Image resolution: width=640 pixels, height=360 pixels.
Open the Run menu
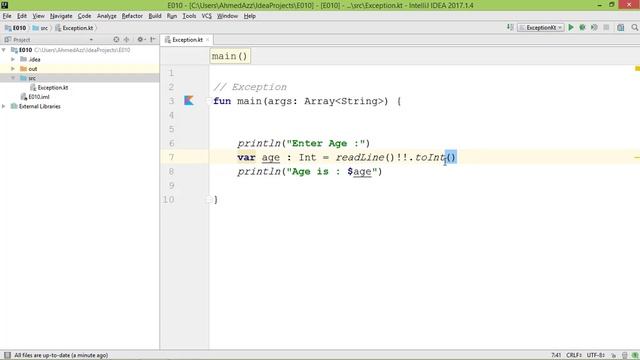pos(172,16)
